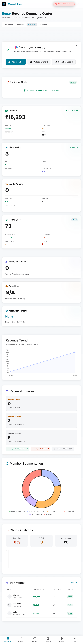Viewport: 83px width, 644px height.
Task: Click the Renewal Forecast calendar icon
Action: [x=7, y=391]
